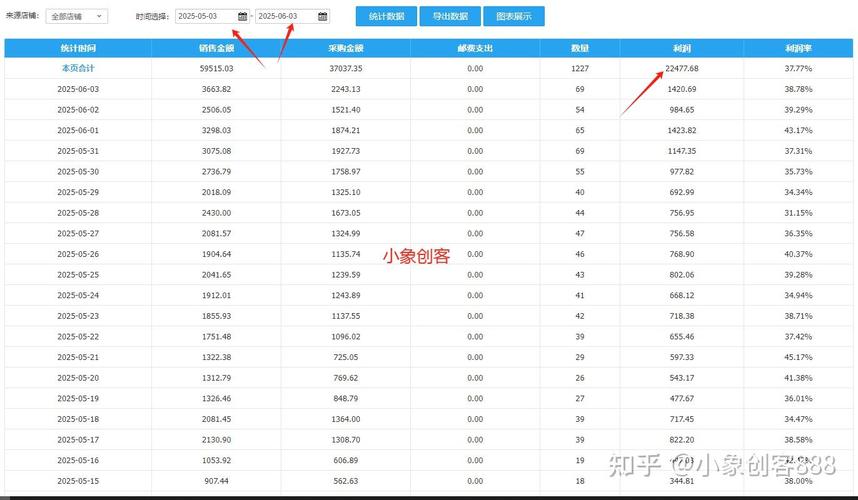Image resolution: width=858 pixels, height=500 pixels.
Task: Select purchase amount 2243.13
Action: pos(346,89)
